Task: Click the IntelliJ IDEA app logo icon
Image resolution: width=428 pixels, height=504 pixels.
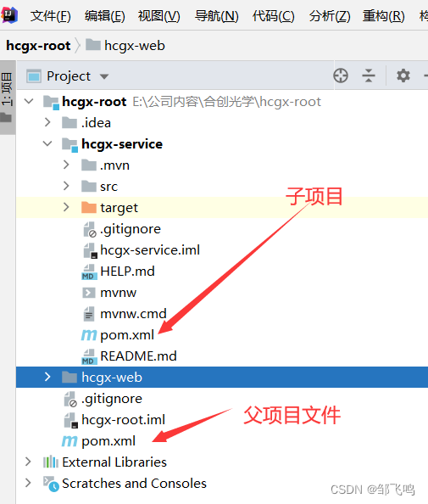Action: [x=9, y=14]
